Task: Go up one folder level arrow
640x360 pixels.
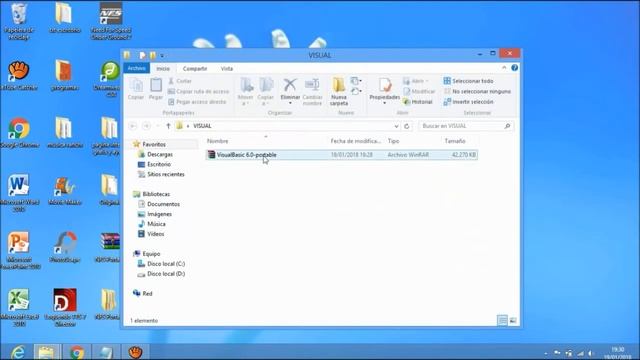Action: tap(168, 126)
